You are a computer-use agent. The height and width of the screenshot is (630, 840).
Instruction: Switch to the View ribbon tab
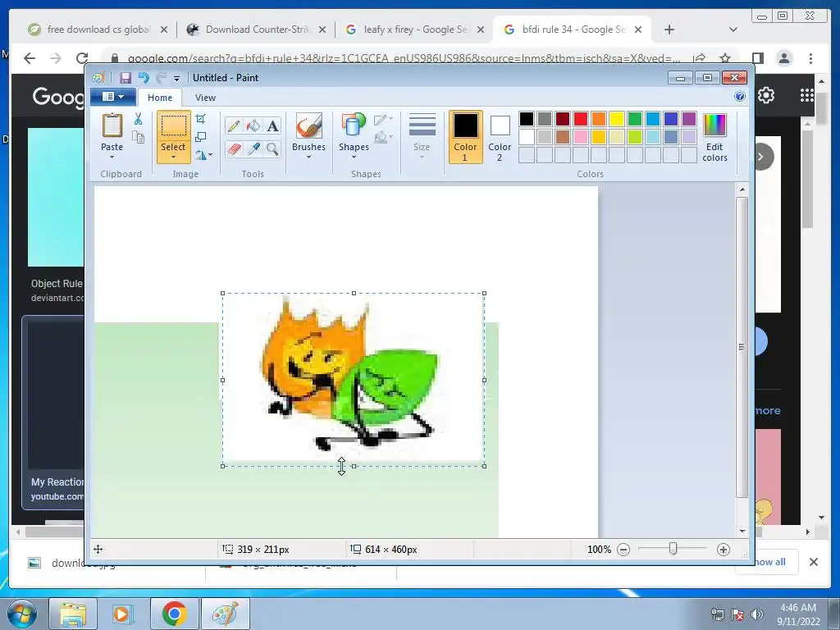pyautogui.click(x=205, y=98)
